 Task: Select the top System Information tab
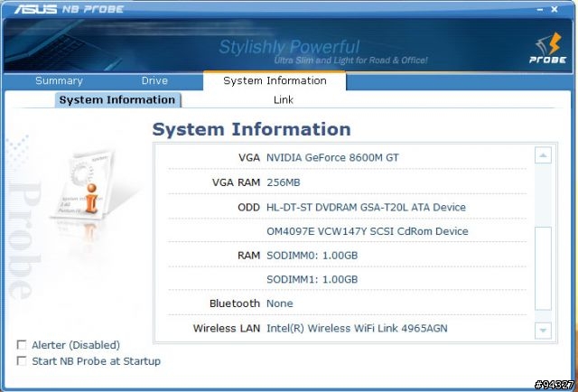[275, 80]
